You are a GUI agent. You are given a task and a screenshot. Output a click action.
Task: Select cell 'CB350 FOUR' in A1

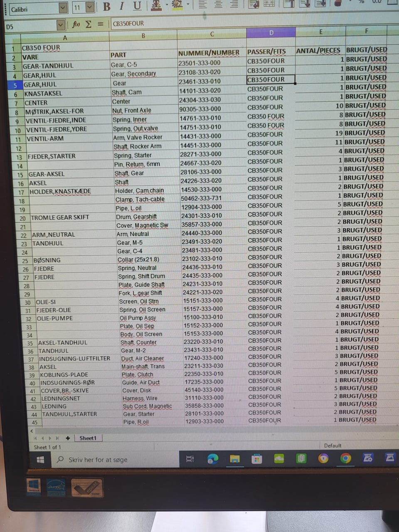[x=65, y=47]
